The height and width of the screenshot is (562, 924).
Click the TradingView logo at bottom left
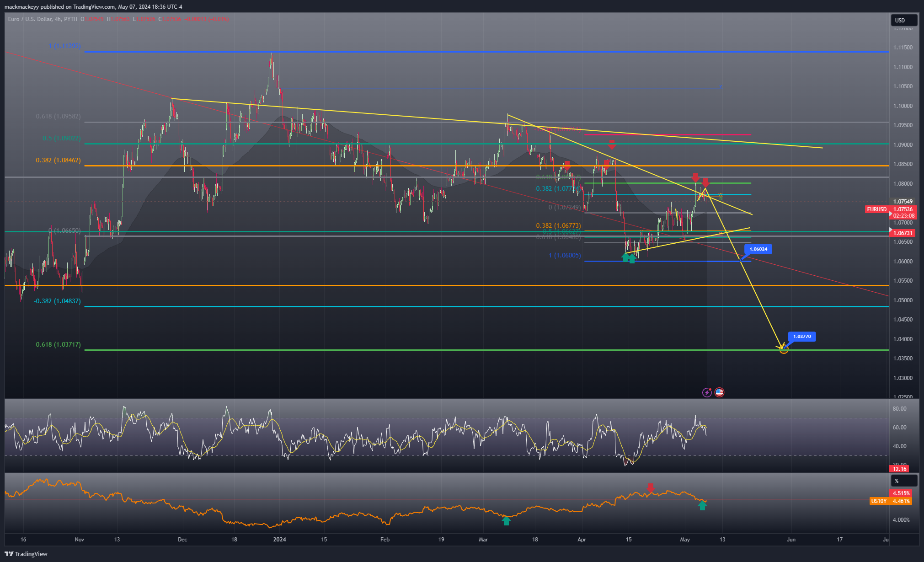[x=26, y=554]
